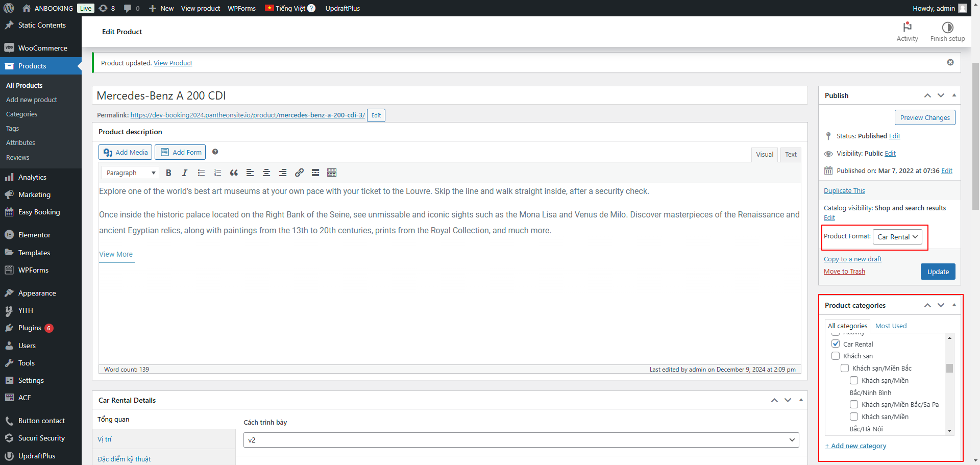Uncheck the Car Rental category

point(836,344)
